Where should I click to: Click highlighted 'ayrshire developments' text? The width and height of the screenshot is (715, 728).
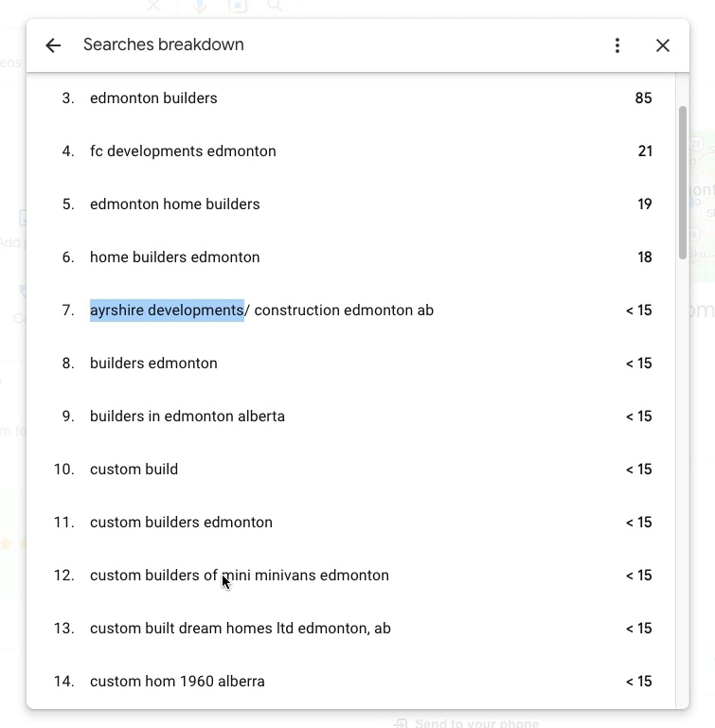[x=167, y=311]
